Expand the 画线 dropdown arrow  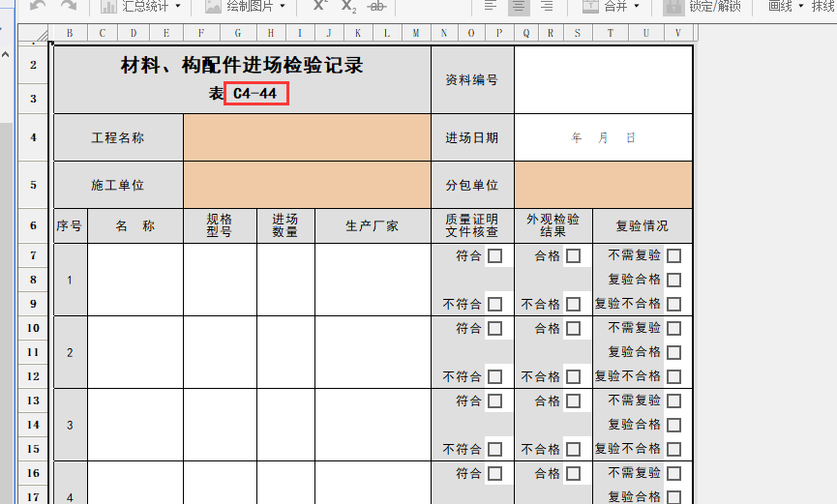click(800, 6)
